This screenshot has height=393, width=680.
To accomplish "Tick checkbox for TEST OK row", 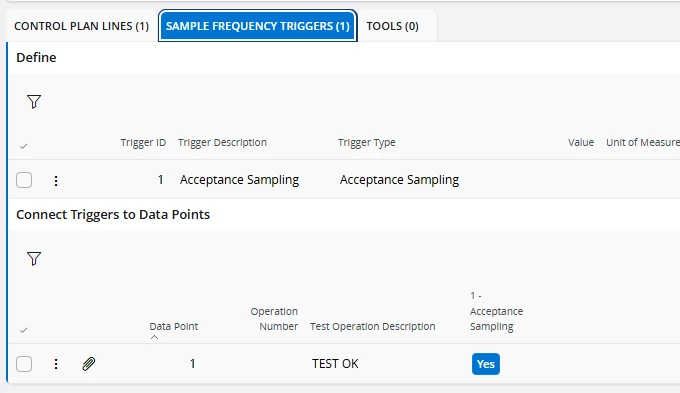I will point(24,364).
